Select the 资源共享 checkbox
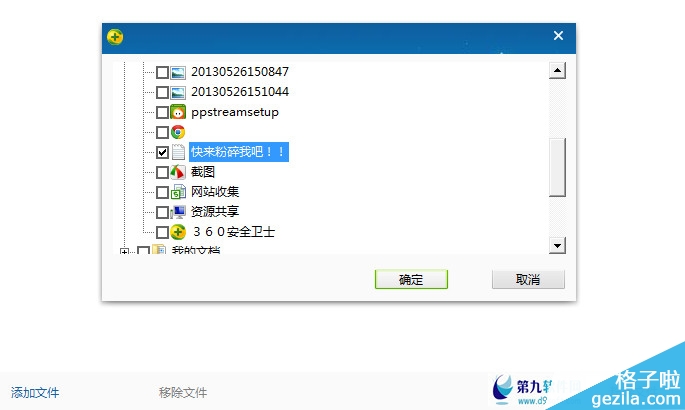Screen dimensions: 685x410 pyautogui.click(x=162, y=212)
